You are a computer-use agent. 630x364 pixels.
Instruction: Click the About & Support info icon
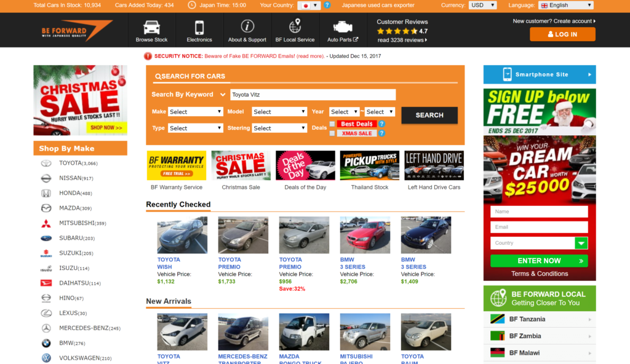pos(247,26)
